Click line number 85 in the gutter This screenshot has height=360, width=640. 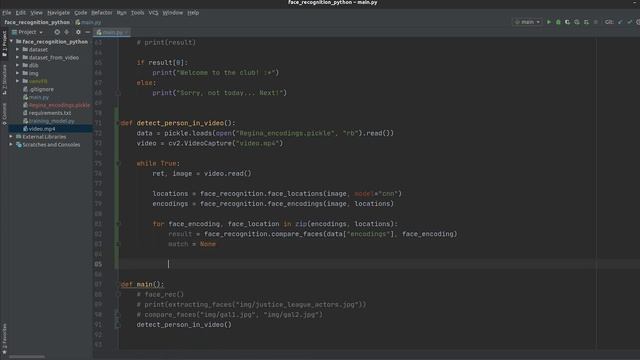(x=98, y=264)
